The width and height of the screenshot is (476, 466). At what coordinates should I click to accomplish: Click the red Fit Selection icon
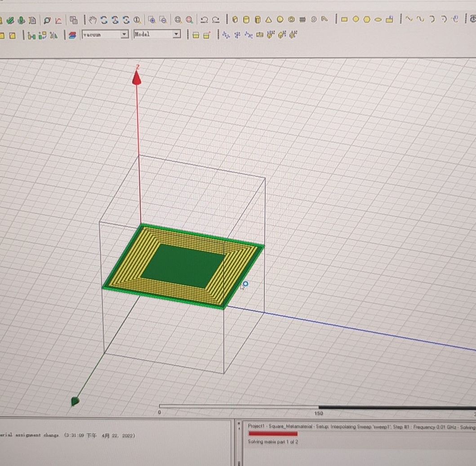(x=189, y=20)
